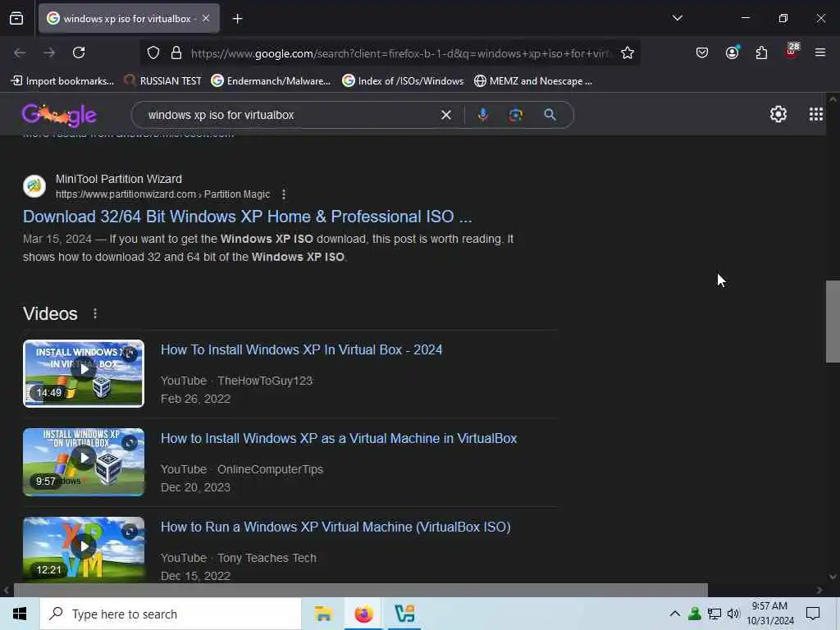Save page to Pocket
Screen dimensions: 840x630
click(702, 52)
